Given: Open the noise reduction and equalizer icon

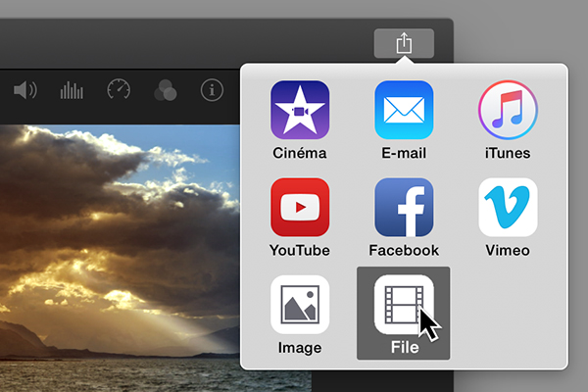Looking at the screenshot, I should pos(72,90).
